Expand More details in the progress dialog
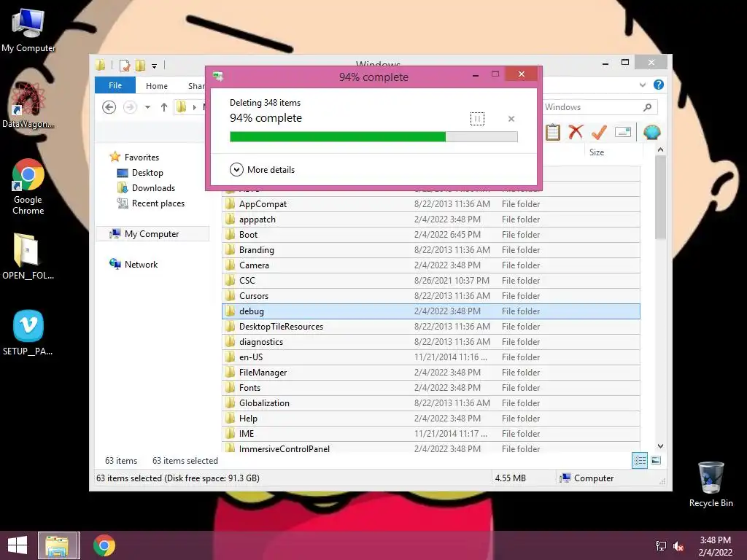This screenshot has height=560, width=747. point(262,169)
